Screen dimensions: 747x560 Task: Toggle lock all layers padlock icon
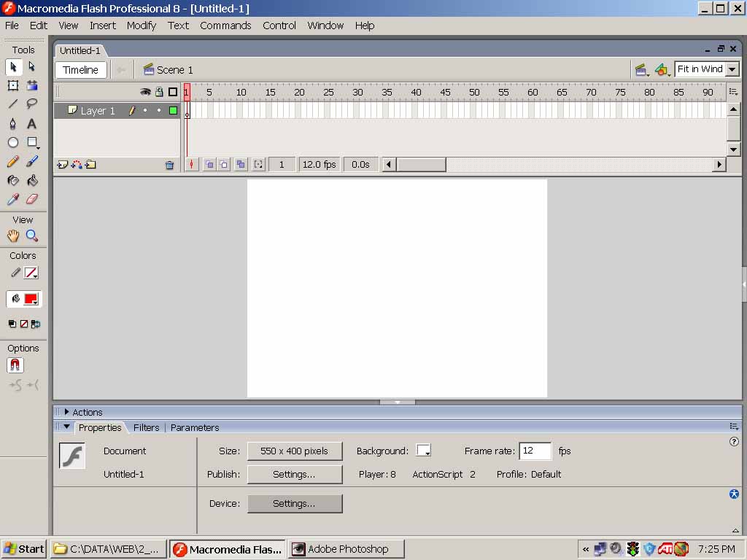pyautogui.click(x=159, y=92)
